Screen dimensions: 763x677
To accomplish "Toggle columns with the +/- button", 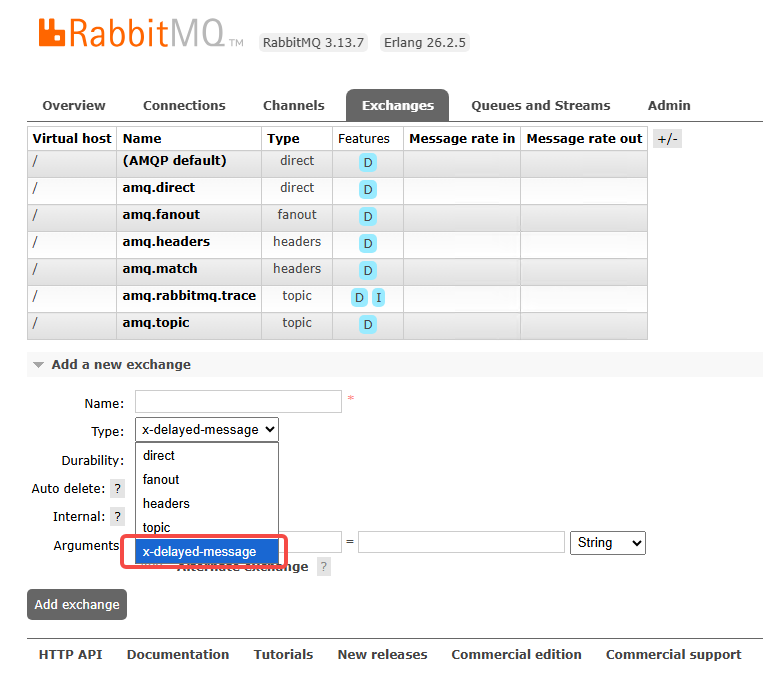I will point(667,139).
